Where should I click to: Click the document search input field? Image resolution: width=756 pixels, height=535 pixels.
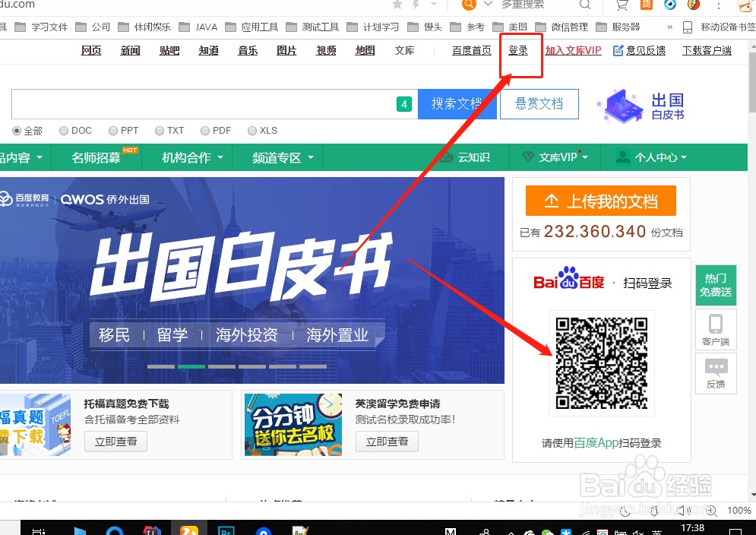point(214,103)
